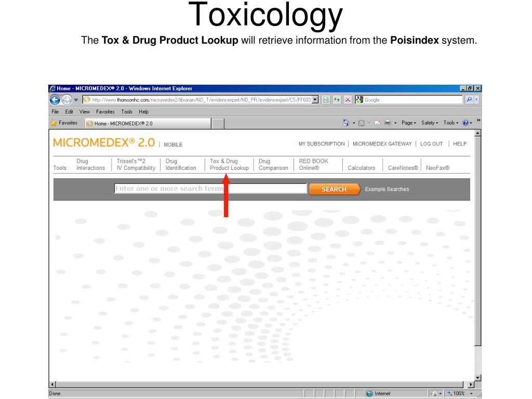Image resolution: width=532 pixels, height=399 pixels.
Task: Open MICROMEDEX GATEWAY link
Action: click(x=382, y=144)
